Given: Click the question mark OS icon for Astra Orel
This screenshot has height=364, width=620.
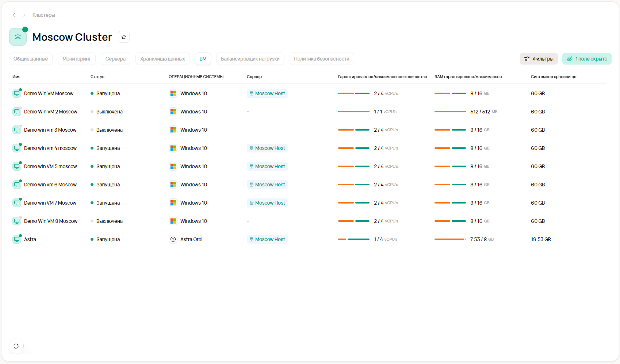Looking at the screenshot, I should (173, 239).
